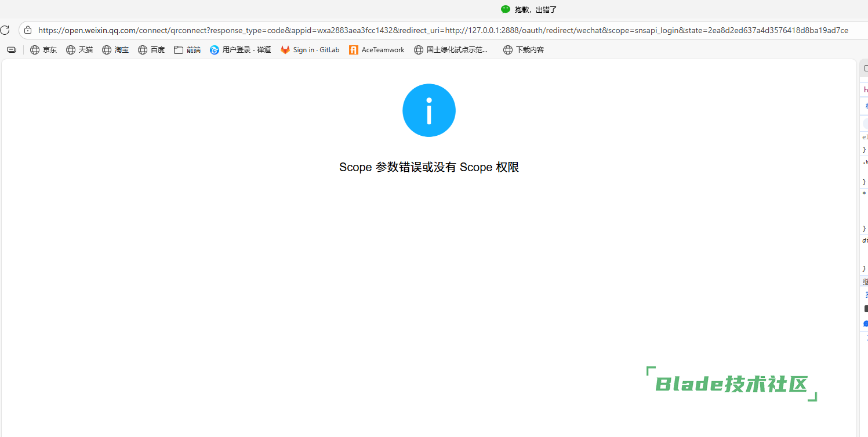868x437 pixels.
Task: Open the AceTeamwork bookmark
Action: (377, 50)
